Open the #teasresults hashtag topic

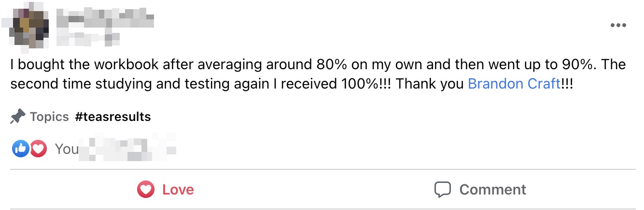tap(113, 117)
